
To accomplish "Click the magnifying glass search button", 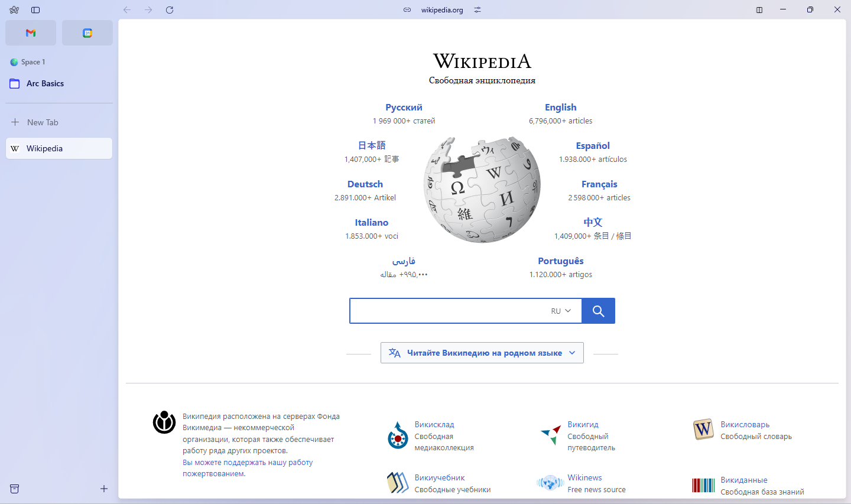I will (597, 310).
